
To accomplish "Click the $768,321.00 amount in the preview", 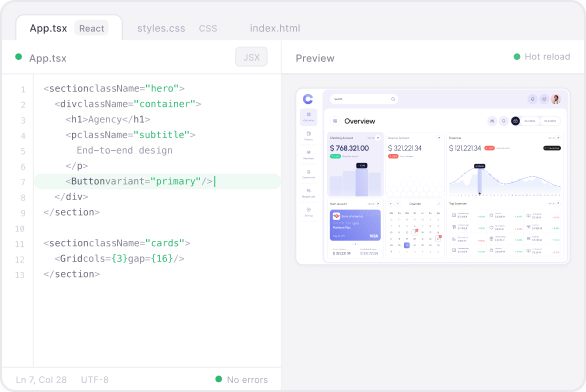I will pos(349,148).
